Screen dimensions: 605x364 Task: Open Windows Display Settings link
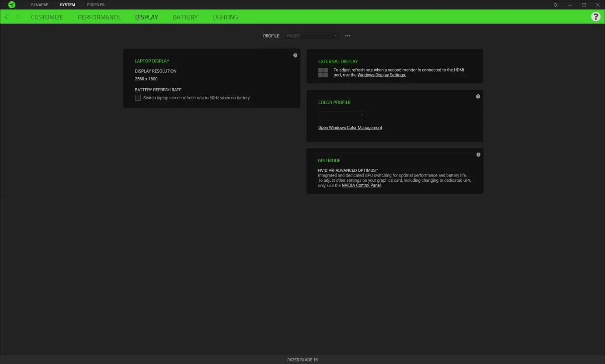coord(381,75)
